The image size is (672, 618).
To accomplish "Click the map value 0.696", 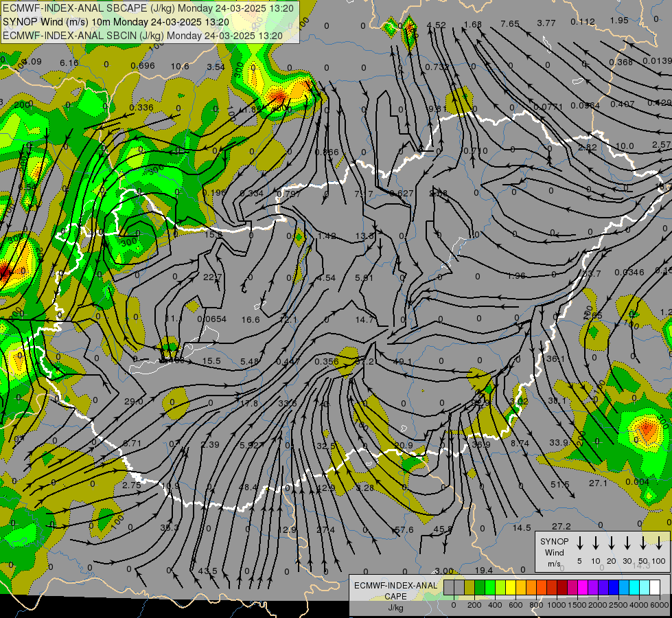I will click(x=142, y=66).
